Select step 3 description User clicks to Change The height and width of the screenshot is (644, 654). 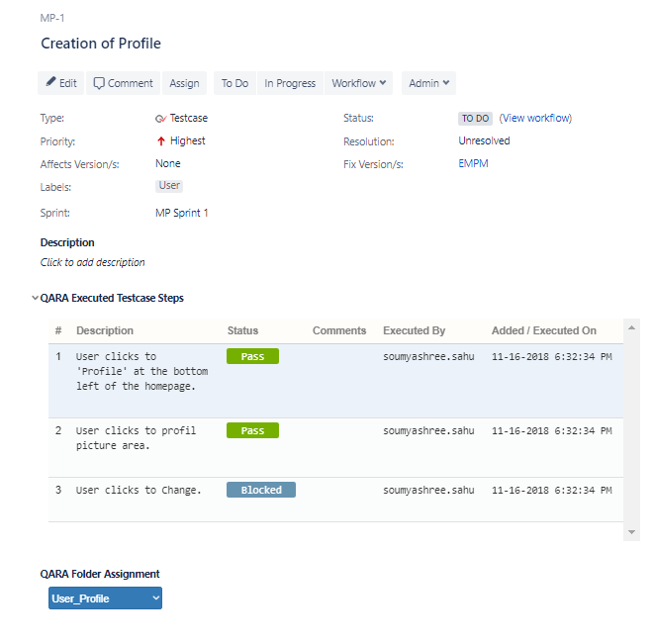click(139, 490)
